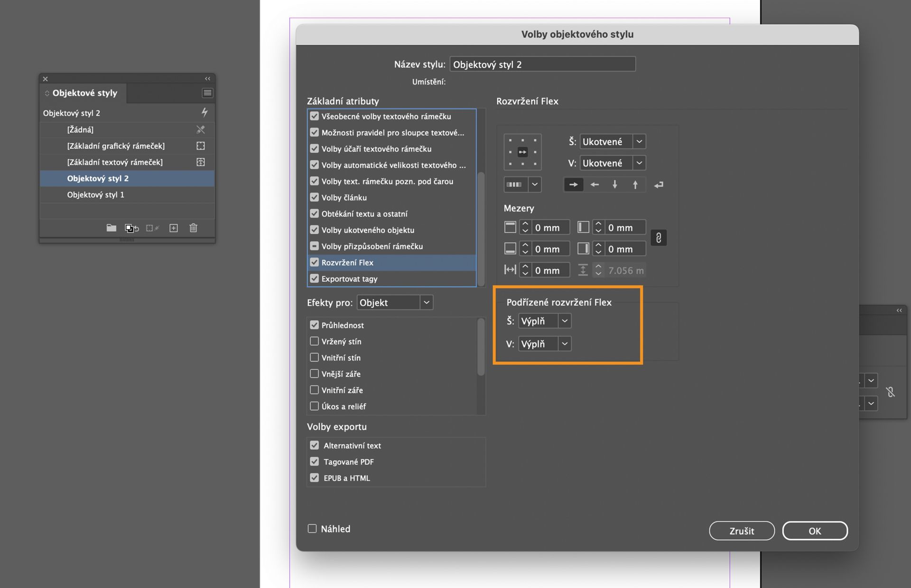
Task: Set flex direction to downward arrow
Action: (x=614, y=185)
